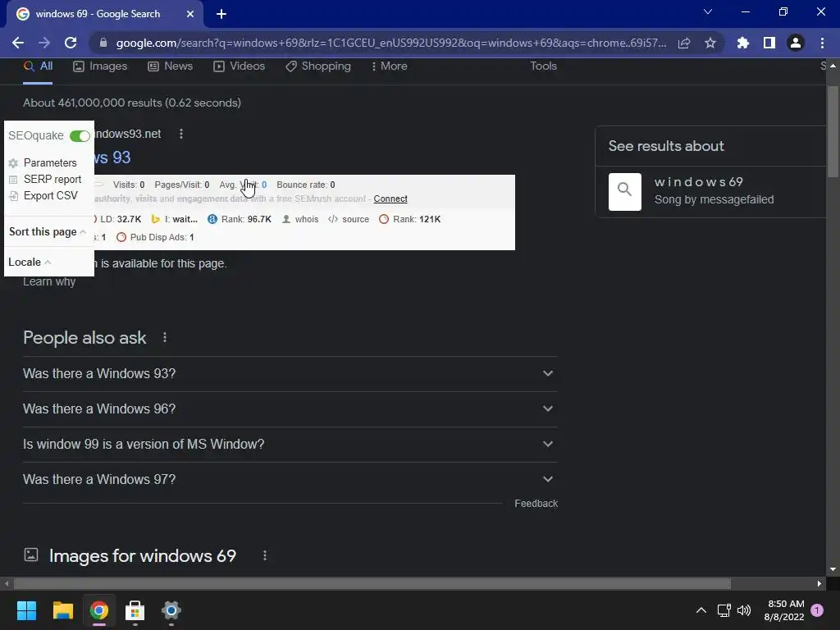Image resolution: width=840 pixels, height=630 pixels.
Task: Expand 'Is window 99 a version' question
Action: click(290, 445)
